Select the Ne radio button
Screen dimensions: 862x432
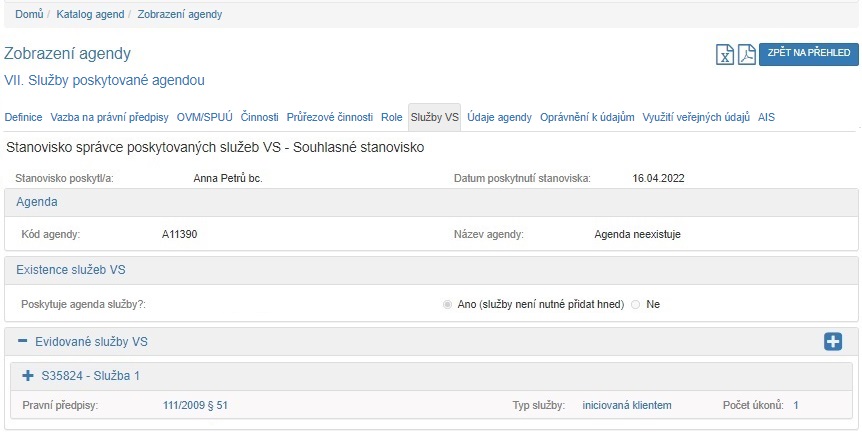point(635,304)
